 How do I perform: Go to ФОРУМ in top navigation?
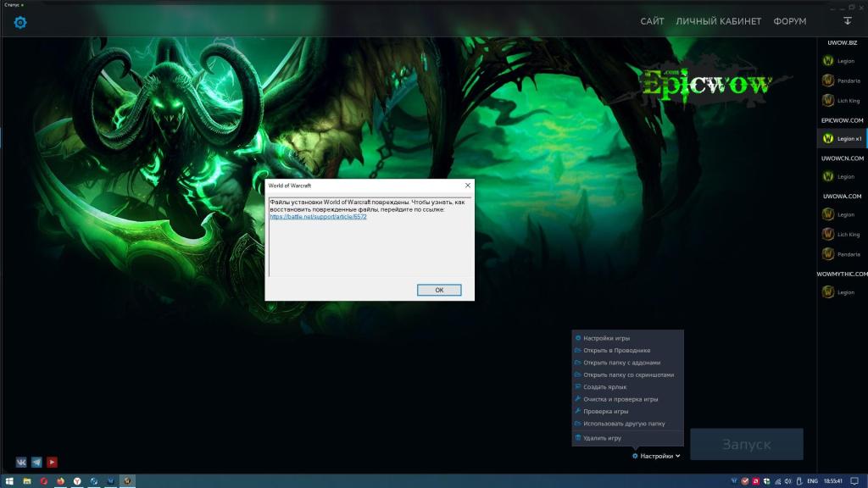pyautogui.click(x=789, y=21)
